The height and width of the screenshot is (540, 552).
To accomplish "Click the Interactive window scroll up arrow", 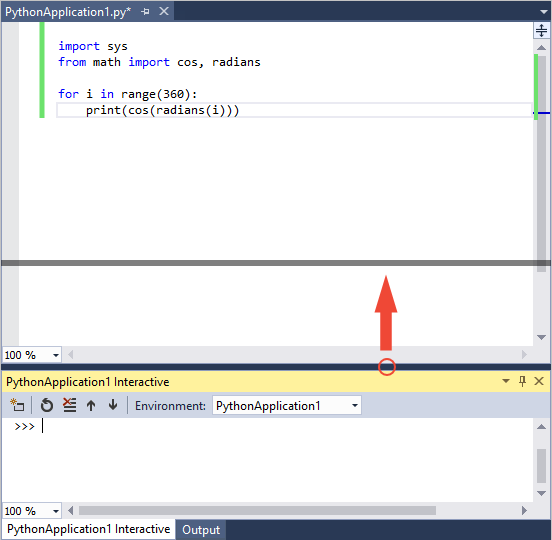I will pos(541,427).
